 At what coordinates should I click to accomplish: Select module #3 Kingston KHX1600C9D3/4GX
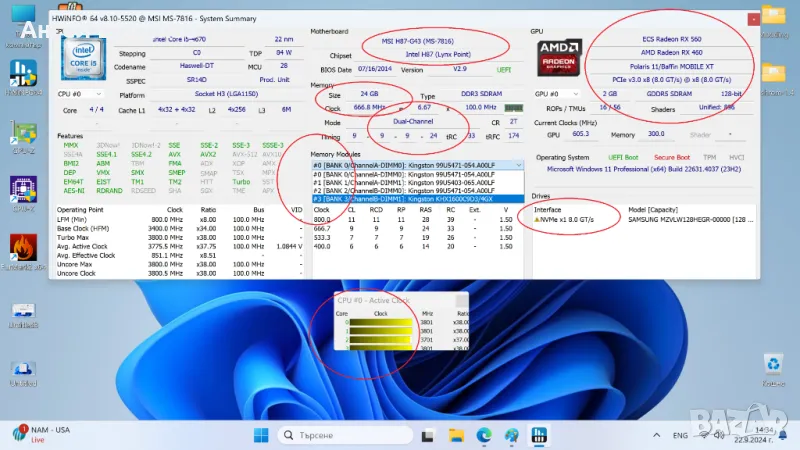pos(415,197)
